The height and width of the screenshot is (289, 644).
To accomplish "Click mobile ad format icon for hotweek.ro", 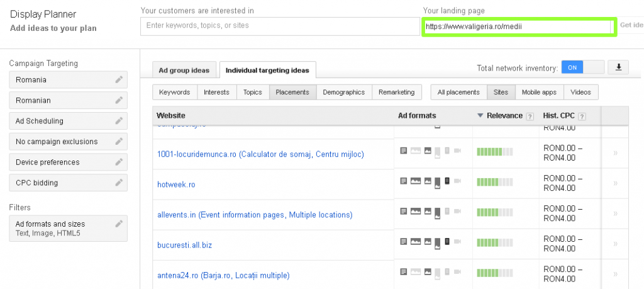I will (447, 181).
